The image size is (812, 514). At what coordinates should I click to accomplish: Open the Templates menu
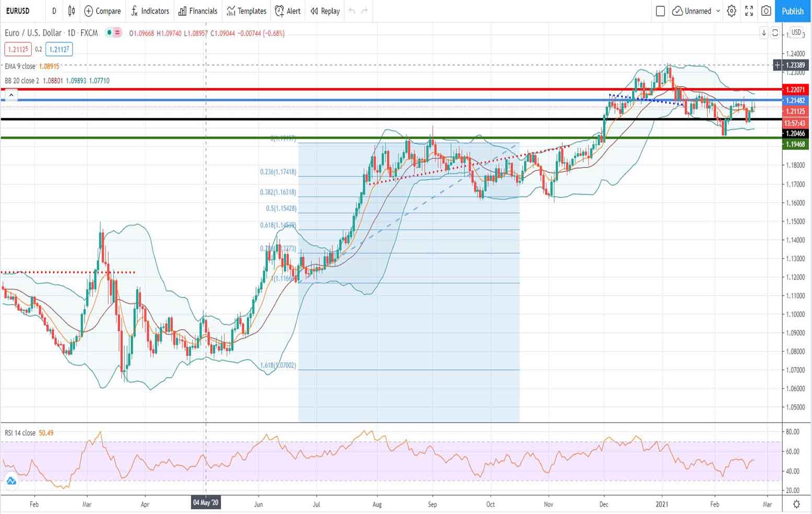point(247,11)
